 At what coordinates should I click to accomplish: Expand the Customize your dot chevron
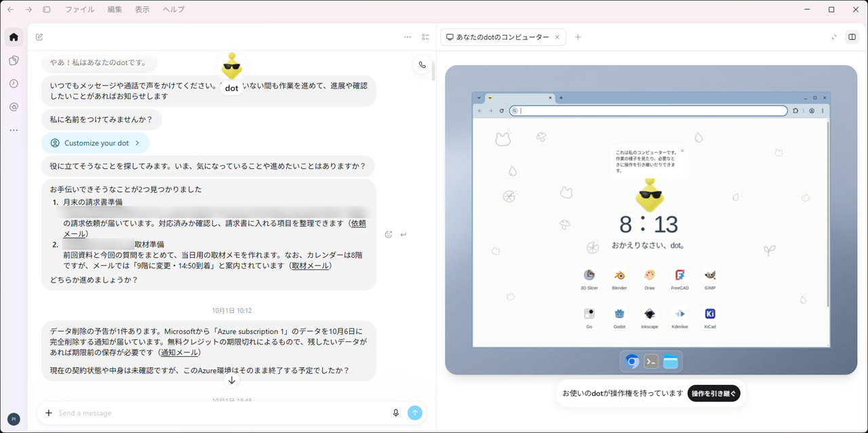137,143
